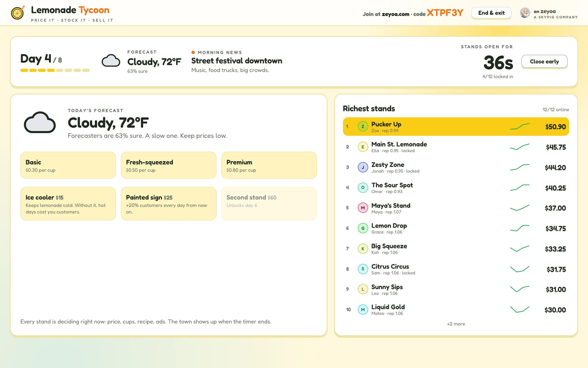Click the Big Squeeze sparkline chart

519,249
